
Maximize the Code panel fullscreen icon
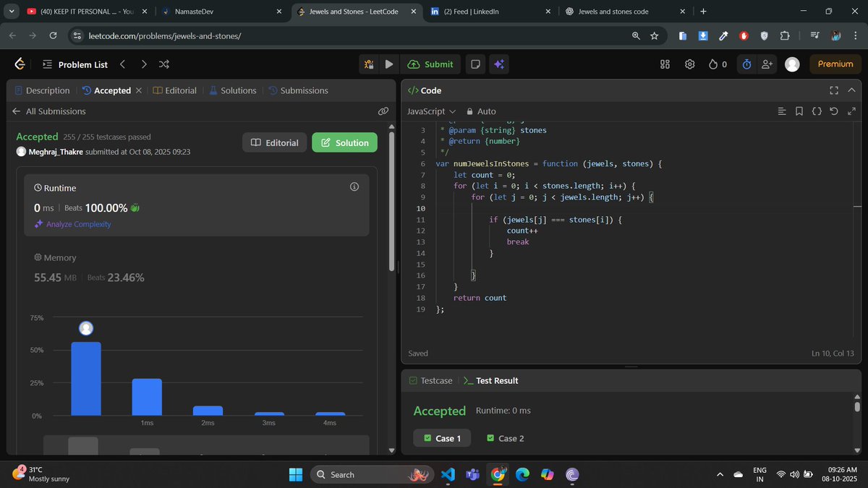tap(834, 90)
